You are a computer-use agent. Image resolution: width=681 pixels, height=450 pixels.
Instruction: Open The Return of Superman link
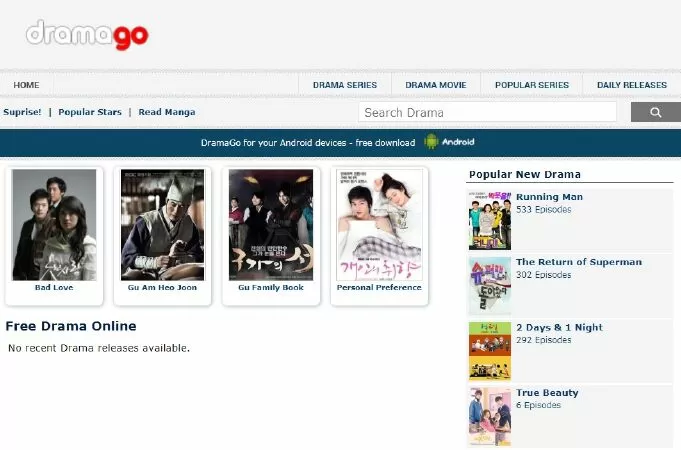[x=579, y=262]
